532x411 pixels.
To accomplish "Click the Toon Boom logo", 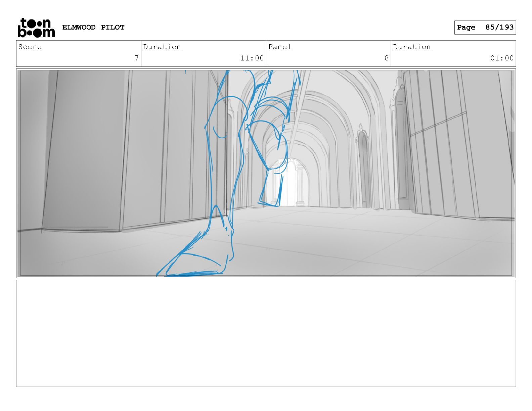I will tap(36, 27).
